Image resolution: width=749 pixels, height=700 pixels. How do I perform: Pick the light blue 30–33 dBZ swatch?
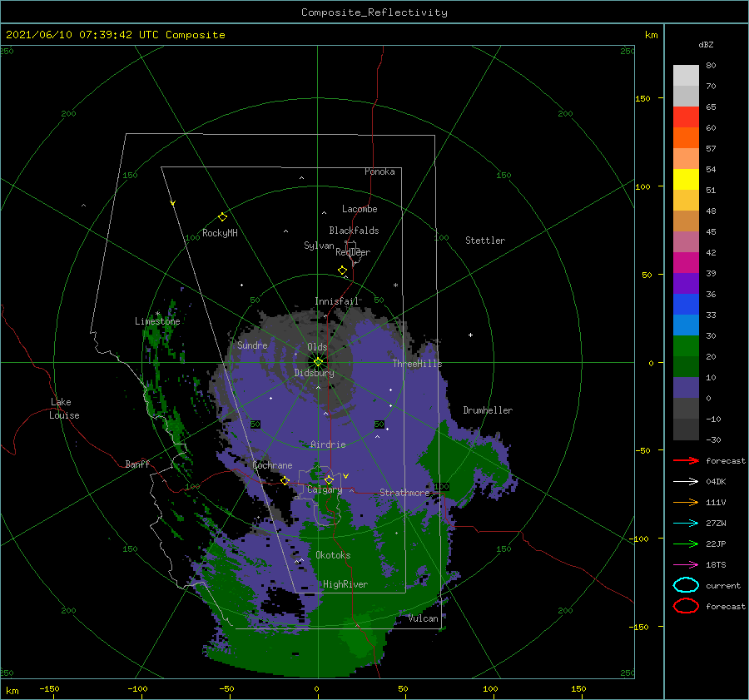(686, 325)
